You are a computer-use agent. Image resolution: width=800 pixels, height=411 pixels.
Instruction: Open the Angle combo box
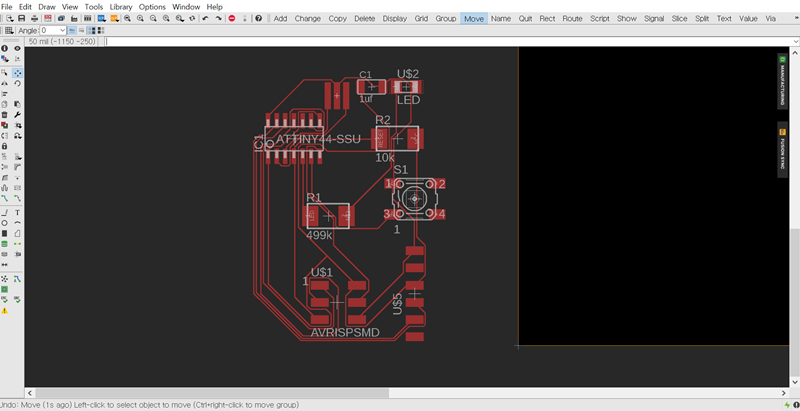[x=53, y=31]
